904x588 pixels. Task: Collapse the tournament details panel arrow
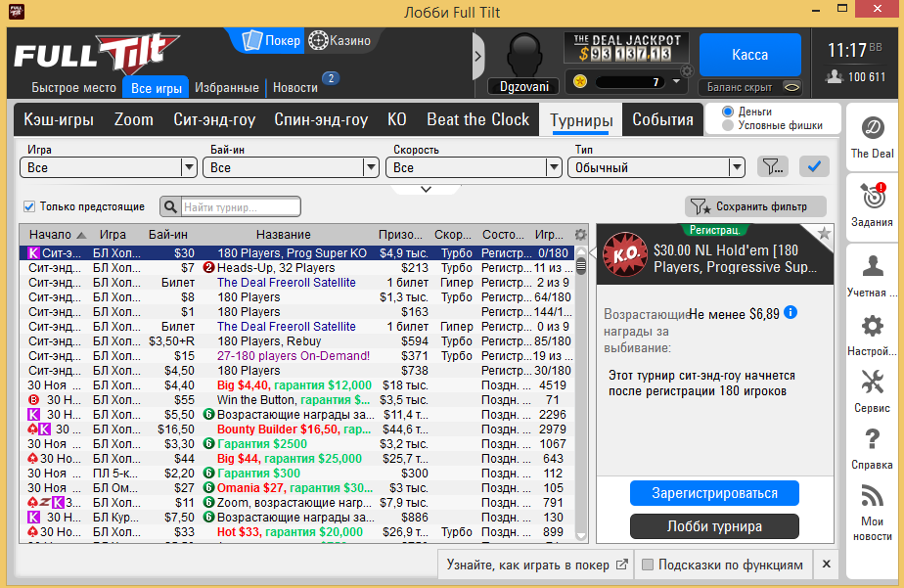coord(592,253)
